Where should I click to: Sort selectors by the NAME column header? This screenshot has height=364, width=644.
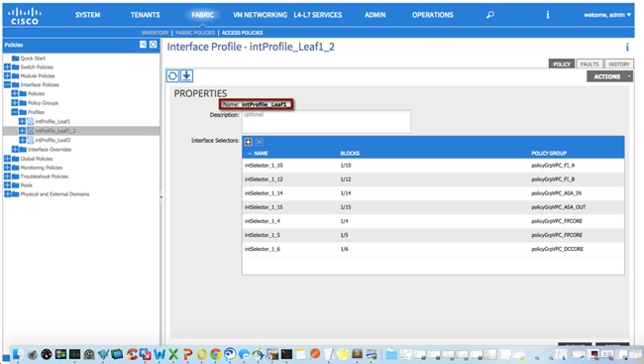tap(261, 153)
